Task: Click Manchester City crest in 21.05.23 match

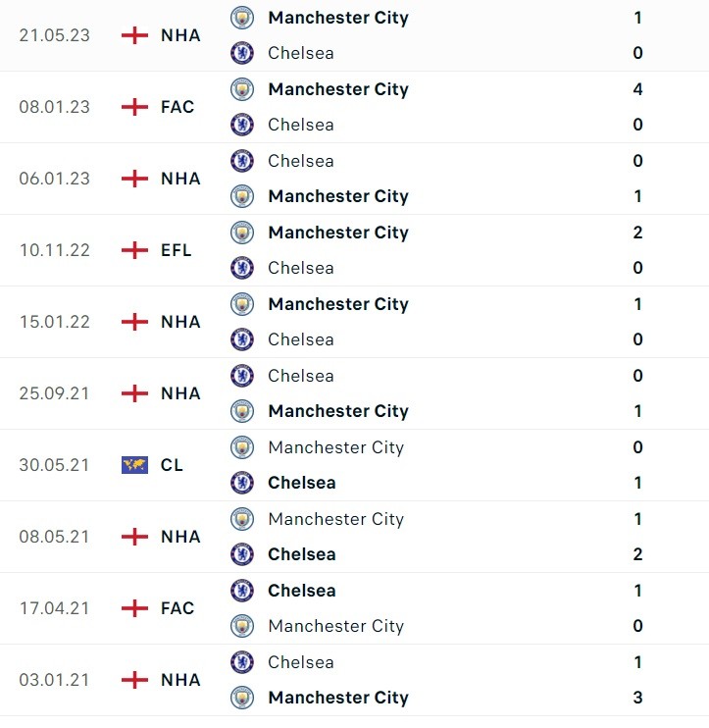Action: point(241,18)
